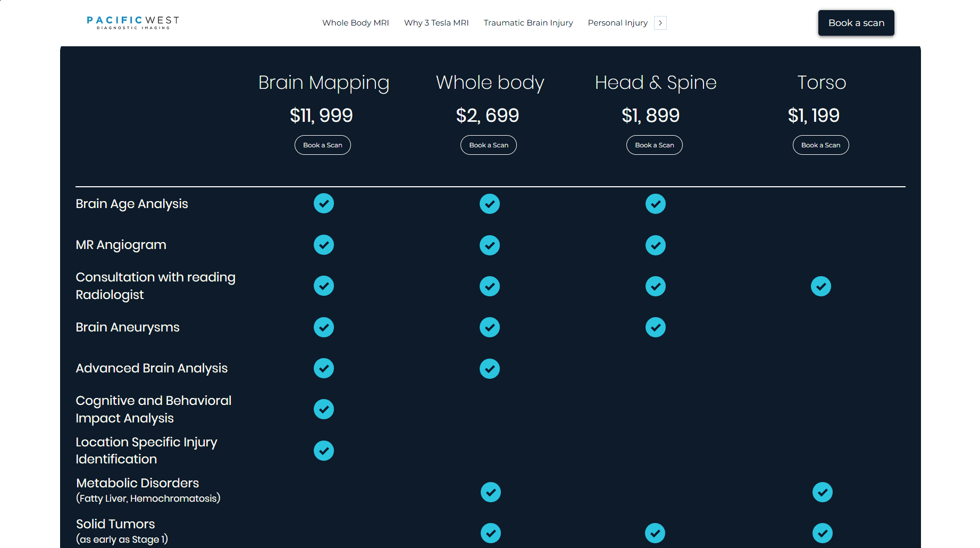Select the Brain Mapping column heading
Image resolution: width=980 pixels, height=548 pixels.
pyautogui.click(x=324, y=83)
